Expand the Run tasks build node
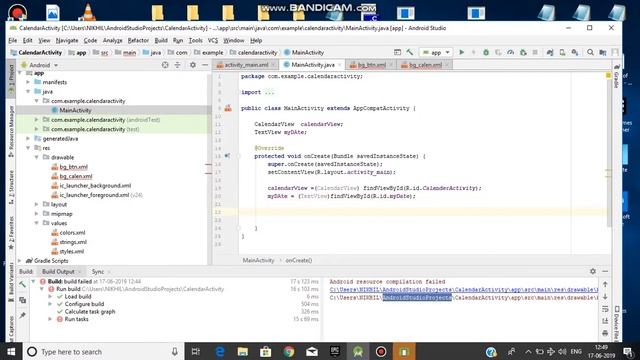The image size is (640, 360). [x=50, y=319]
